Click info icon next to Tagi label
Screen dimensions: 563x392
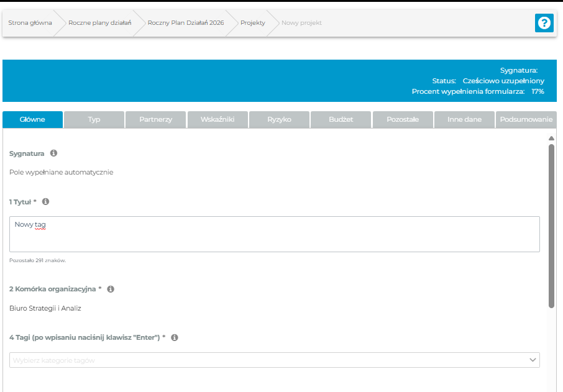pos(175,338)
